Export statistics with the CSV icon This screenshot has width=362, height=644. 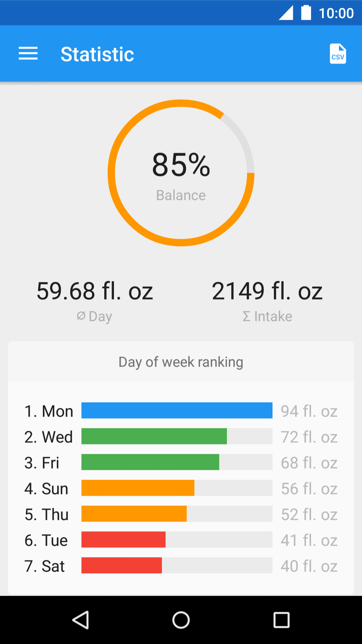tap(338, 54)
